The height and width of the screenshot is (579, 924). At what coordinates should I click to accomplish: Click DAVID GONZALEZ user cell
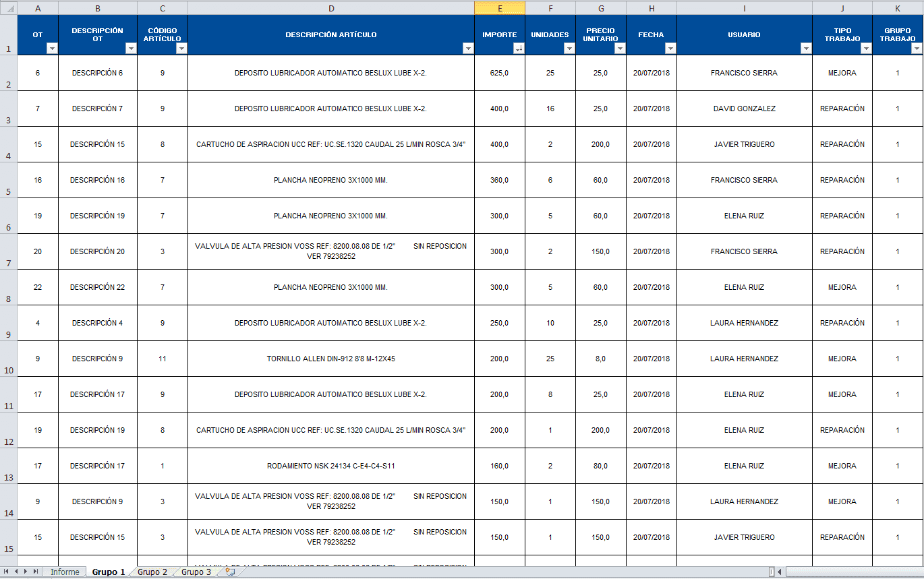point(745,109)
